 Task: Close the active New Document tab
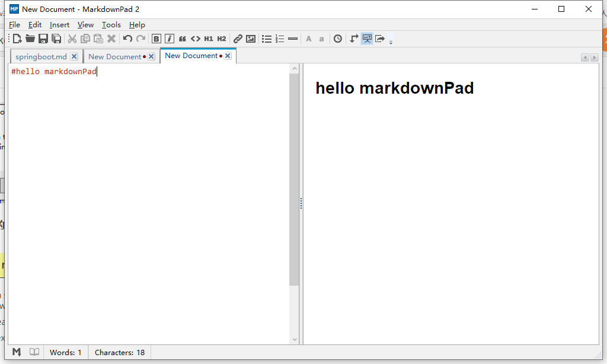pos(227,55)
